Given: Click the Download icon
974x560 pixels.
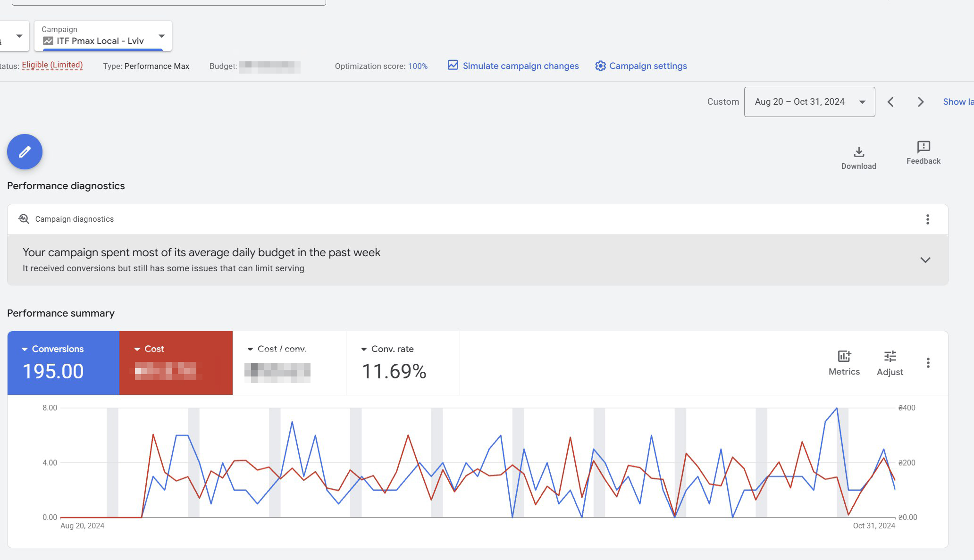Looking at the screenshot, I should click(x=858, y=152).
